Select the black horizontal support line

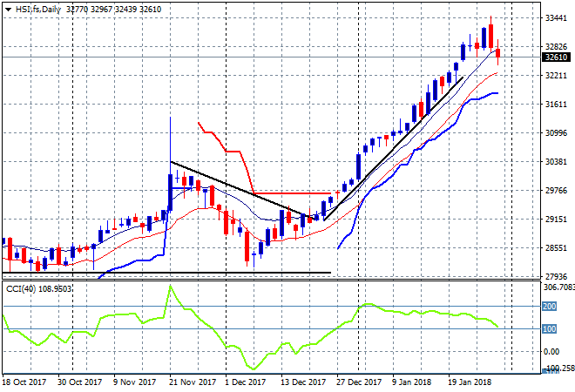click(x=174, y=273)
